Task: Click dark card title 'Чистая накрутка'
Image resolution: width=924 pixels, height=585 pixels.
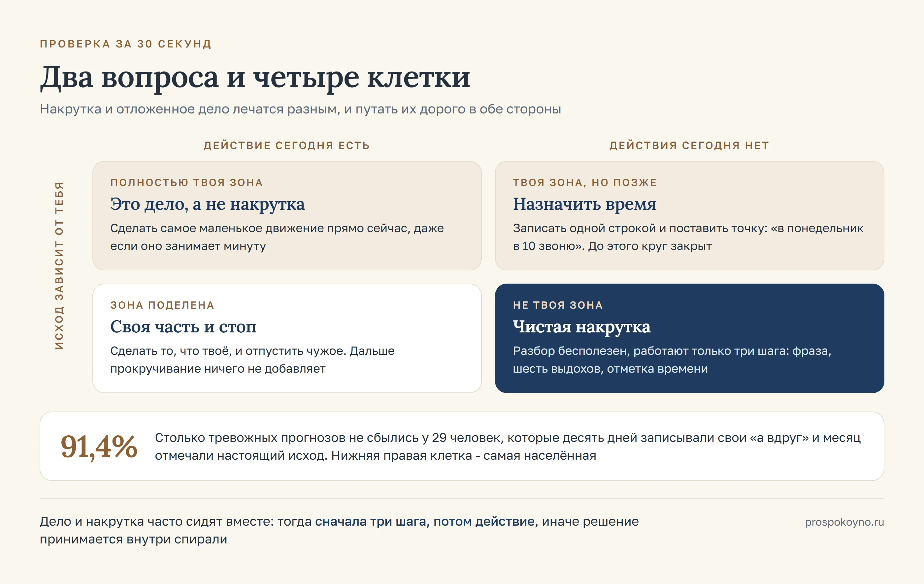Action: pyautogui.click(x=582, y=327)
